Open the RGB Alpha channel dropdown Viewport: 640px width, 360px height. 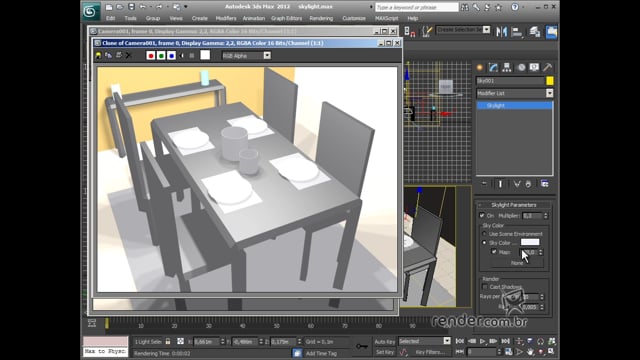point(267,56)
